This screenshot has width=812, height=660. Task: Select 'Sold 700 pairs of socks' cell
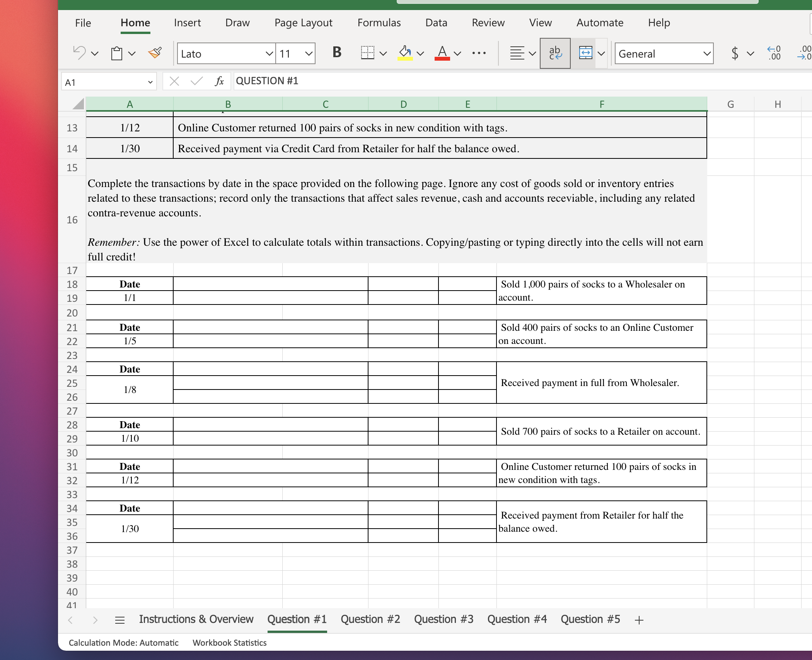tap(602, 431)
